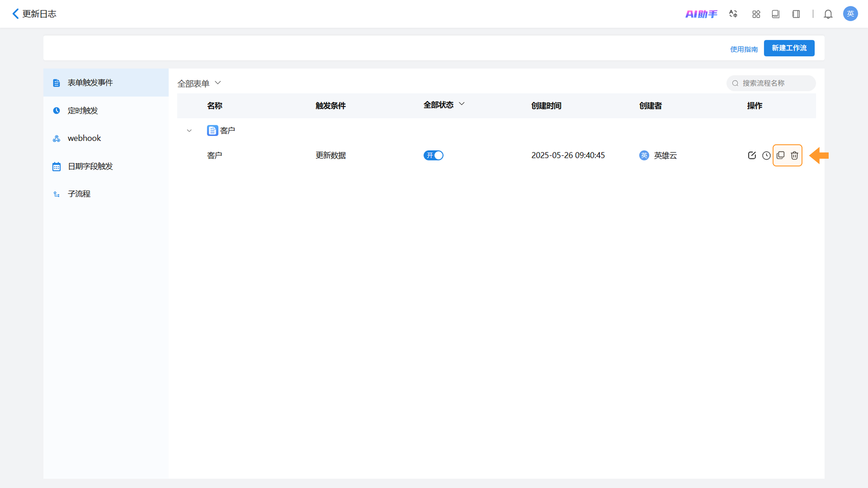This screenshot has width=868, height=488.
Task: Select 表单触发事件 in sidebar
Action: coord(106,83)
